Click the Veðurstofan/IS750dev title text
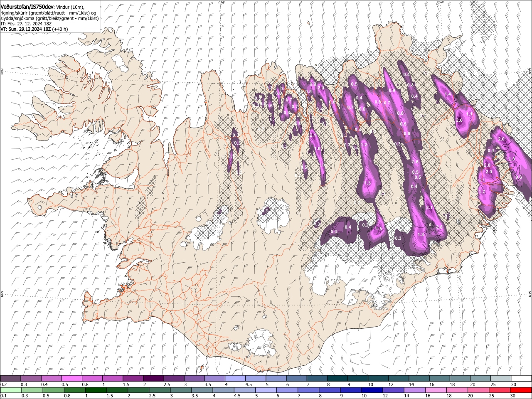The height and width of the screenshot is (399, 532). click(27, 7)
